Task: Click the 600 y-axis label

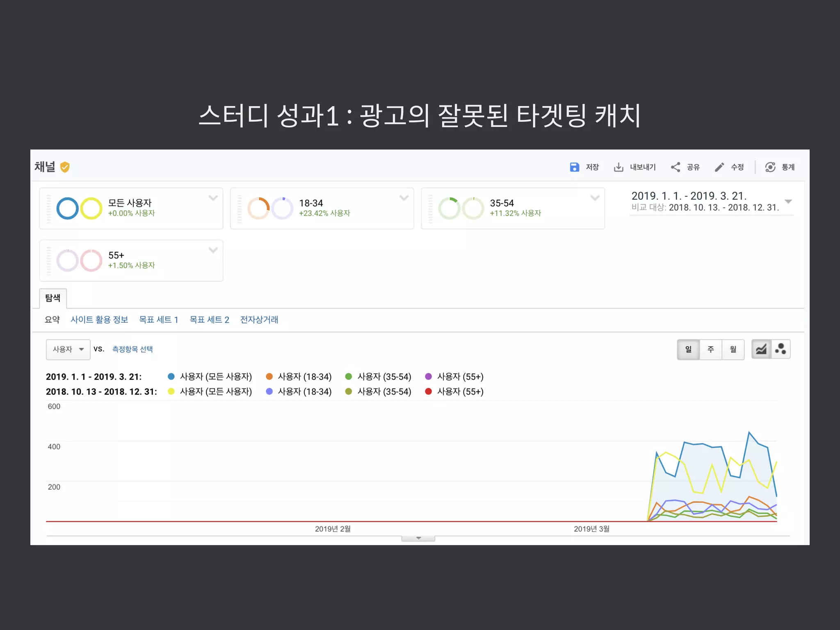Action: click(54, 406)
